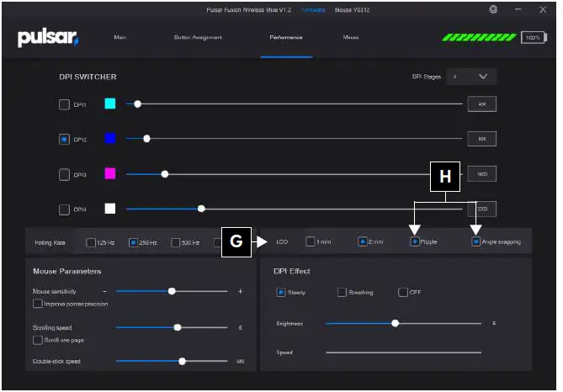This screenshot has width=563, height=392.
Task: Click the minus icon beside Mouse sensitivity
Action: (x=105, y=292)
